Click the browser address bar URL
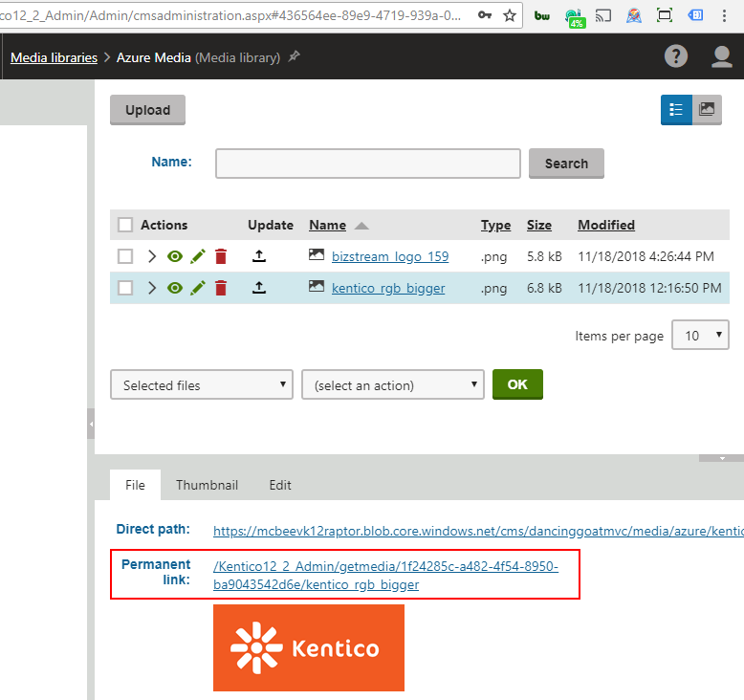The height and width of the screenshot is (700, 744). 230,15
